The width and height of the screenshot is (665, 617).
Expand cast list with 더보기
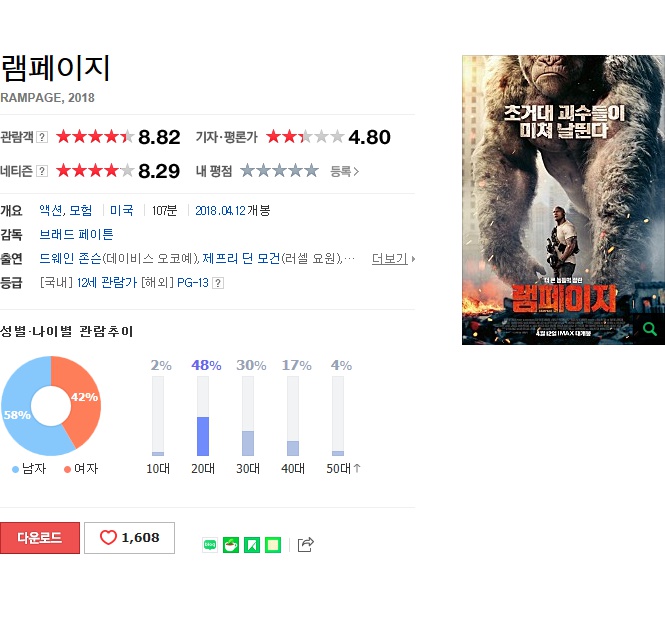click(393, 258)
